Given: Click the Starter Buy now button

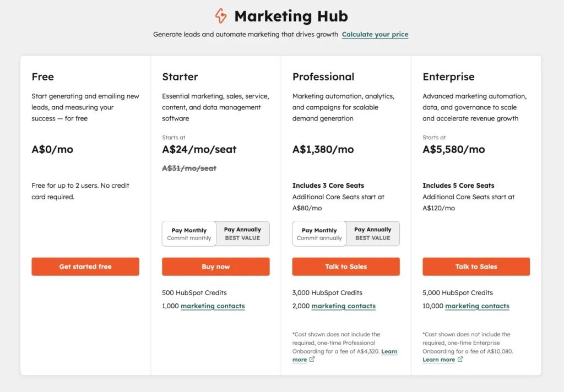Looking at the screenshot, I should (x=215, y=266).
